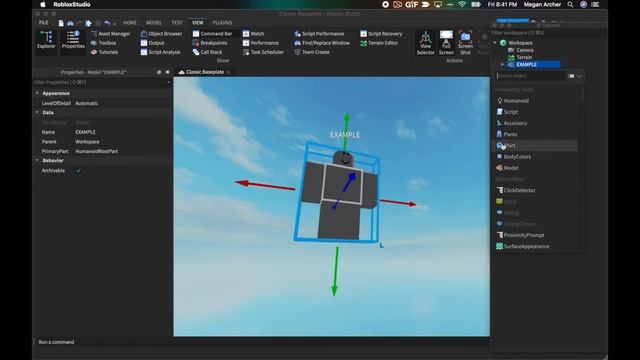The image size is (640, 360).
Task: Open the Object Browser
Action: click(x=161, y=34)
